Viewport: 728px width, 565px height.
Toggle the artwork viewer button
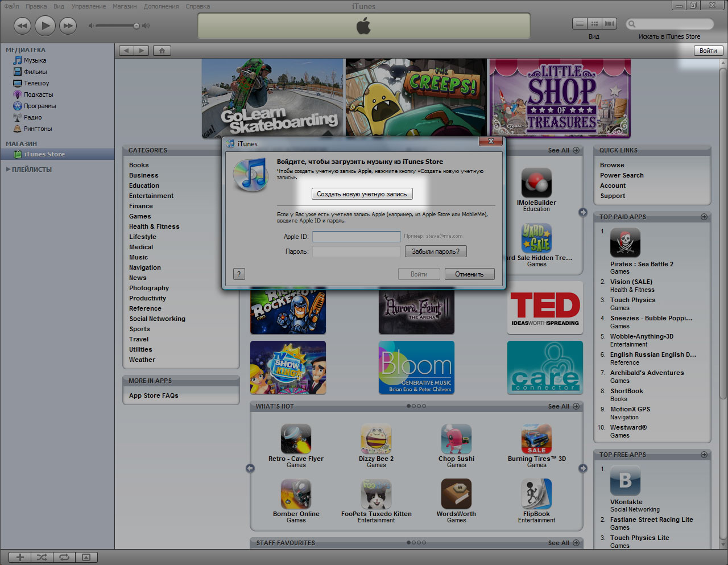pyautogui.click(x=86, y=557)
